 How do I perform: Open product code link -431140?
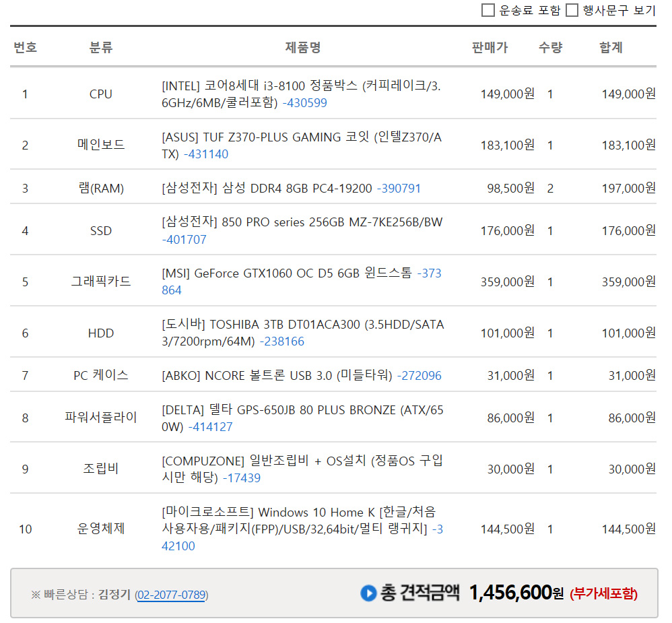[x=206, y=154]
